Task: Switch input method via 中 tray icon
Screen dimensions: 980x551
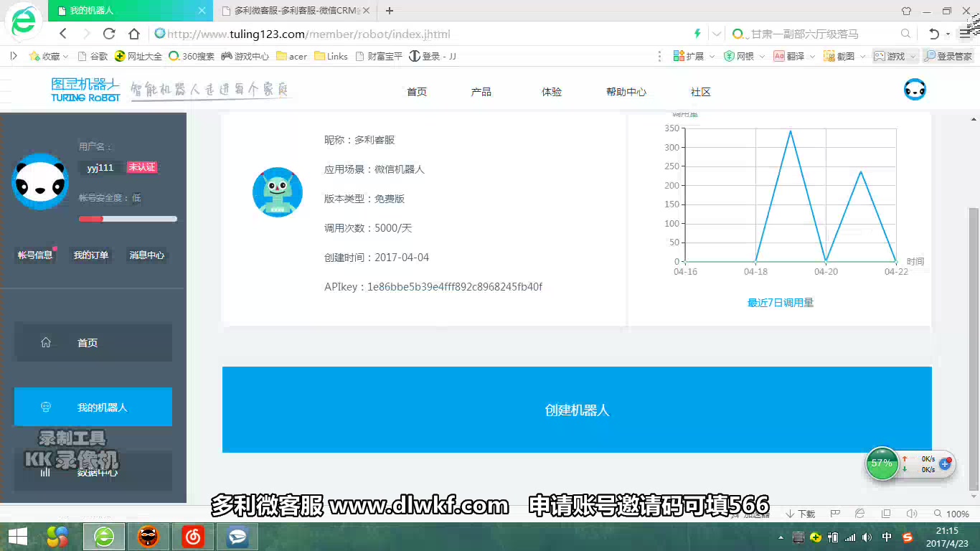Action: coord(885,537)
